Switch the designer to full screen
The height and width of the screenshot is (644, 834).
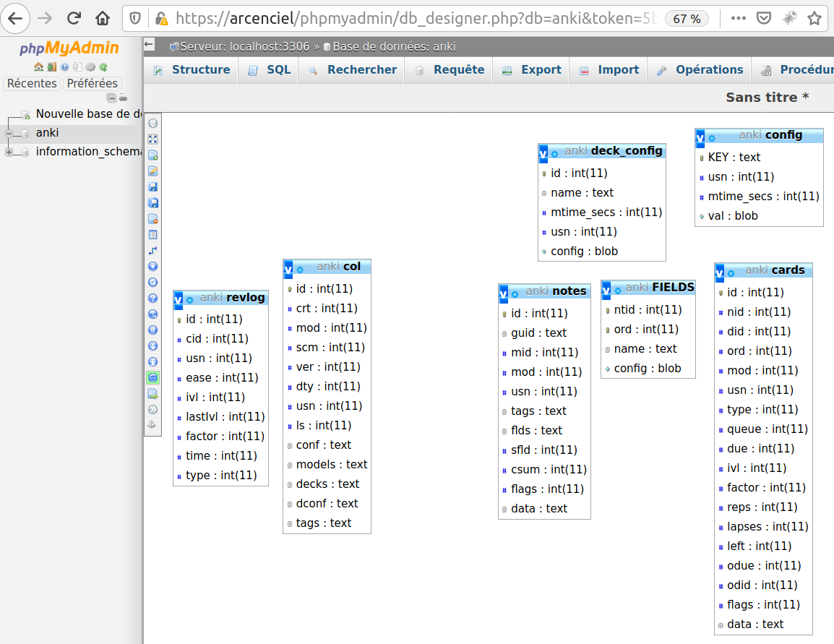(x=152, y=139)
